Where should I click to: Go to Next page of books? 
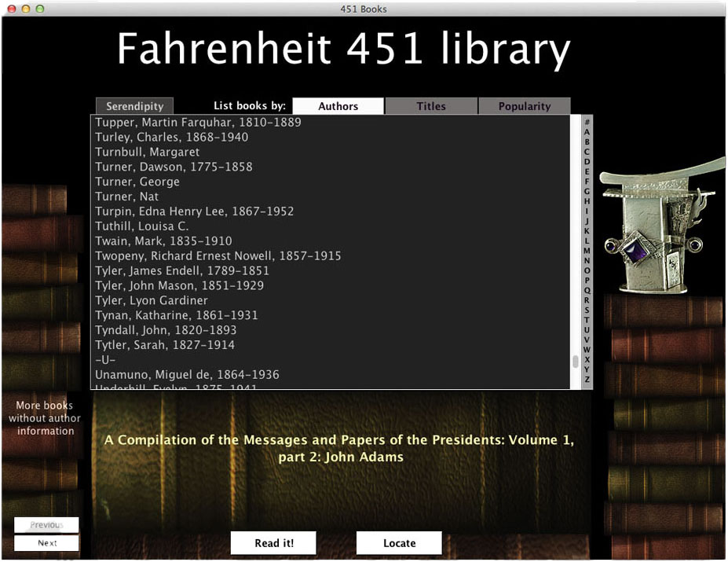(47, 543)
